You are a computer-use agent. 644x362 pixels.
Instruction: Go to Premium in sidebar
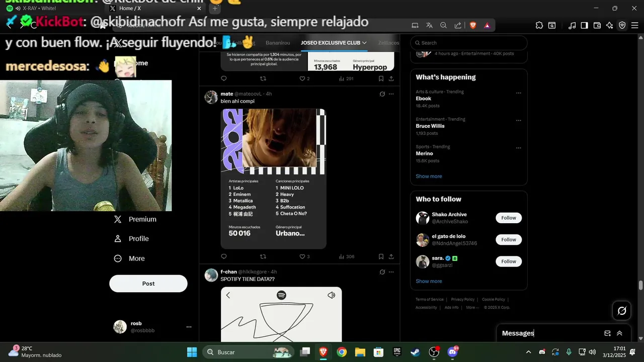(135, 219)
